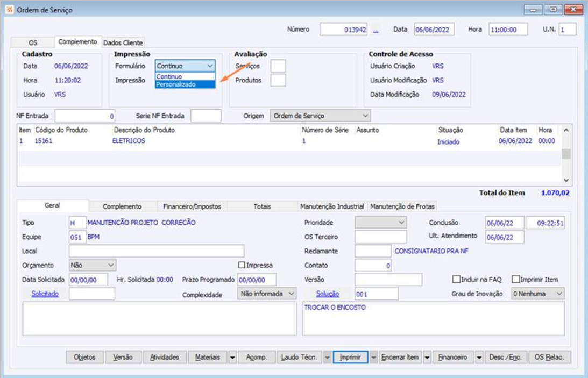Expand the arrow next to Materiais button
Screen dimensions: 588x378
[x=232, y=358]
